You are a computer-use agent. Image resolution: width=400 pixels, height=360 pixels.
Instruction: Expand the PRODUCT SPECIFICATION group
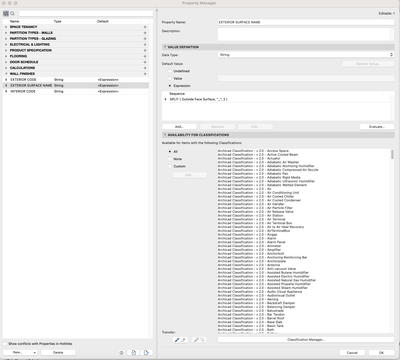point(6,50)
